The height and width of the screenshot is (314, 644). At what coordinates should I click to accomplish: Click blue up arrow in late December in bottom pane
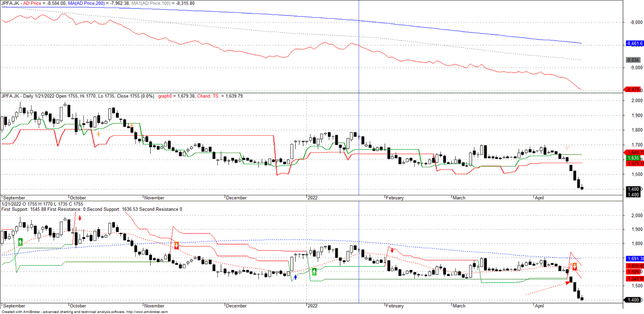(x=295, y=278)
